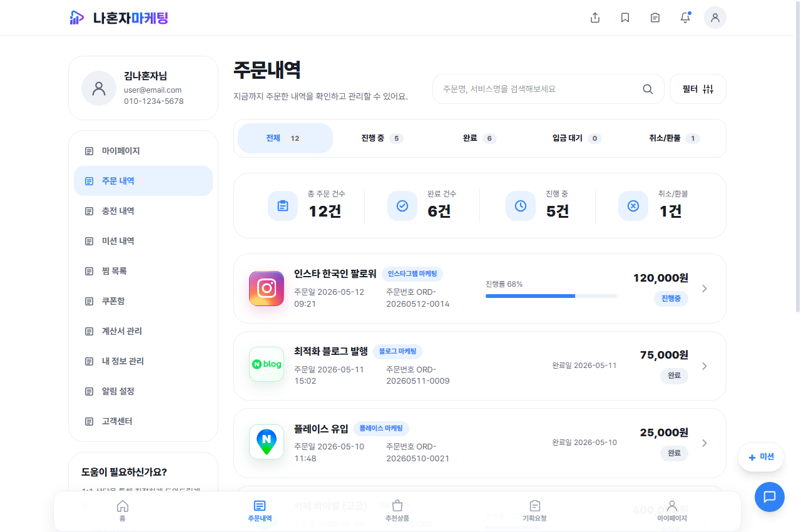Viewport: 801px width, 532px height.
Task: Click the 진행중 status badge
Action: 671,299
